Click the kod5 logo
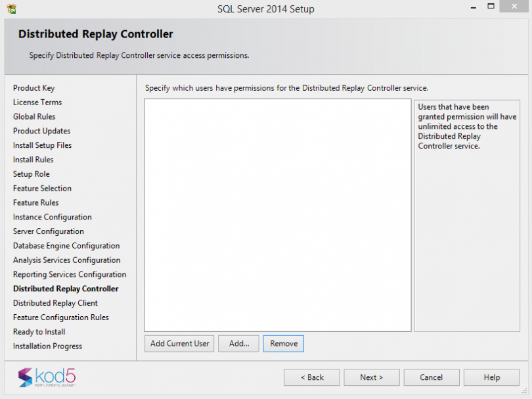Screen dimensions: 532x399 pos(46,377)
